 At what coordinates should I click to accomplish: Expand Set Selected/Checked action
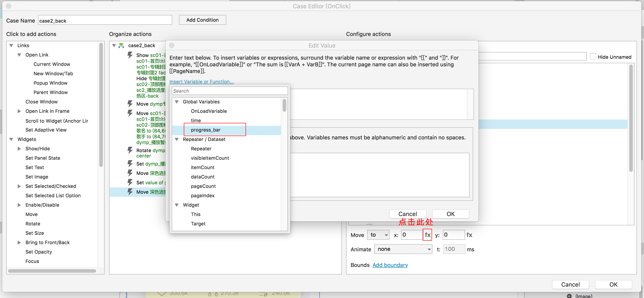19,186
